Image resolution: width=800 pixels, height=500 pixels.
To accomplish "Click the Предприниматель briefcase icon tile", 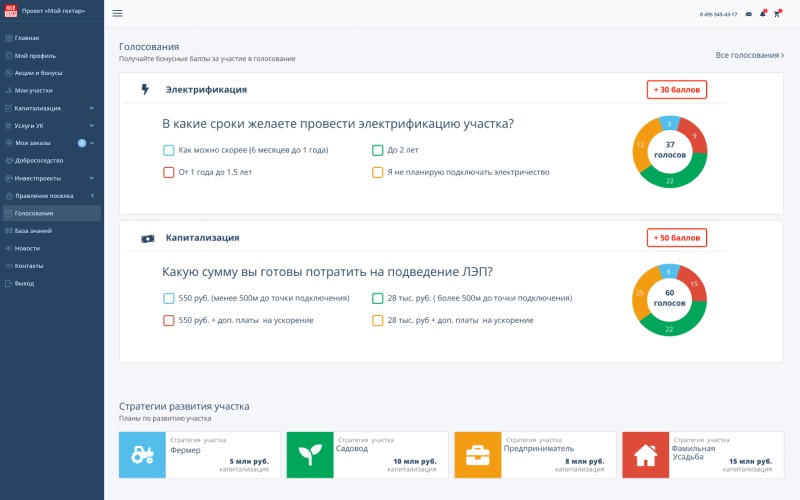I will [x=478, y=455].
